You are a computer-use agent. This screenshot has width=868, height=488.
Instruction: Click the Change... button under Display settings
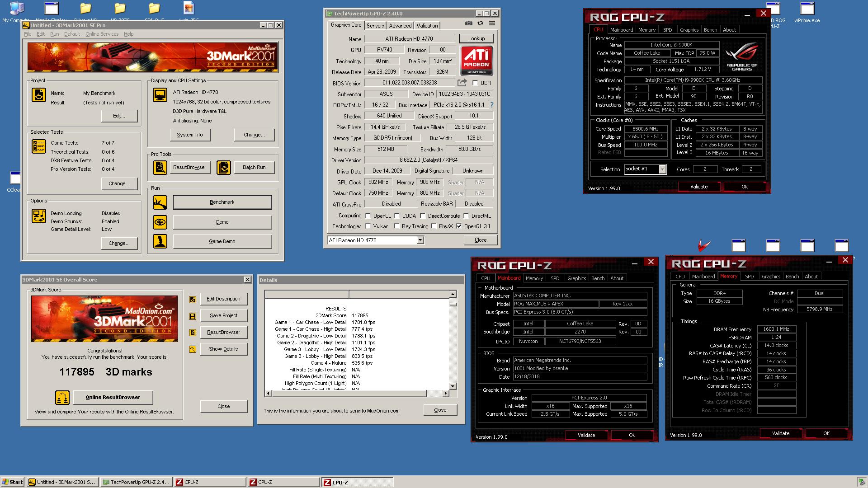(x=254, y=135)
